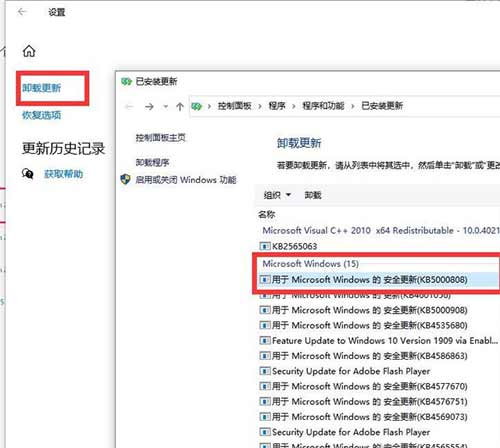Collapse Microsoft Visual C++ 2010 group
The height and width of the screenshot is (448, 500).
(381, 230)
